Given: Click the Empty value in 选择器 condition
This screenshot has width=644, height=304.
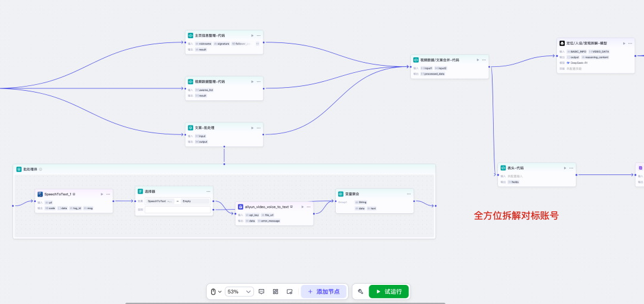Looking at the screenshot, I should (x=195, y=201).
